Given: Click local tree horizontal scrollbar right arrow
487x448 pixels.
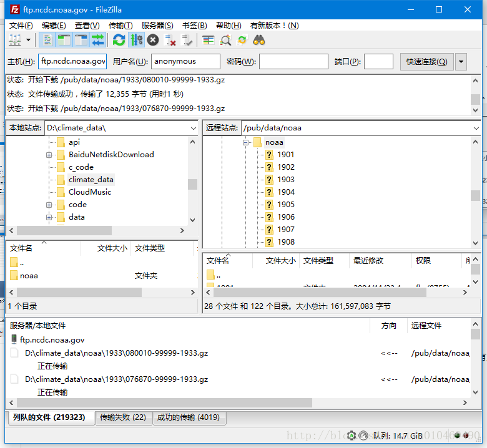Looking at the screenshot, I should point(182,231).
